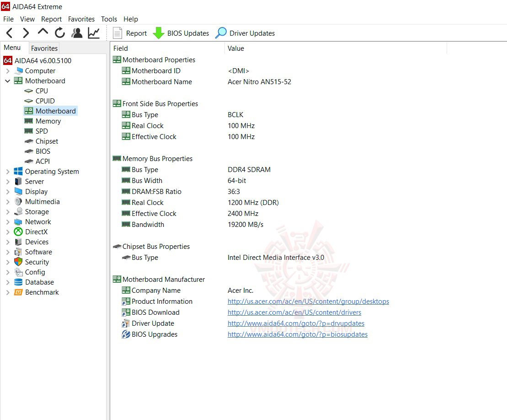This screenshot has width=507, height=420.
Task: Click the 'Intel Direct Media Interface v3.0' value
Action: tap(276, 258)
